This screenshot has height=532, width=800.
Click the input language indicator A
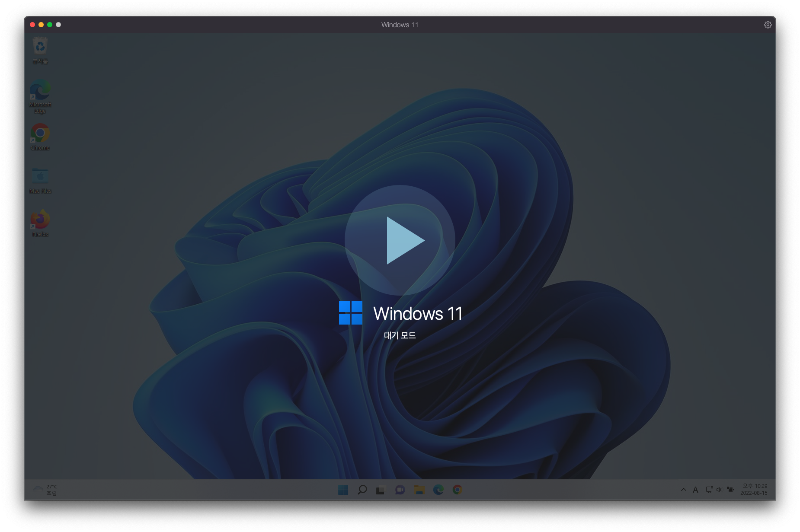[x=695, y=490]
